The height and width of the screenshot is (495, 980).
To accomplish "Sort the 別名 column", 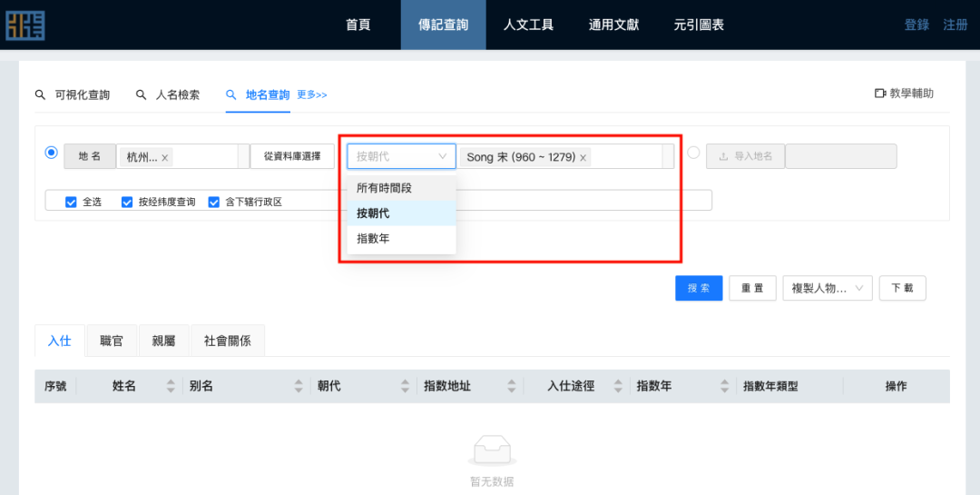I will 299,386.
